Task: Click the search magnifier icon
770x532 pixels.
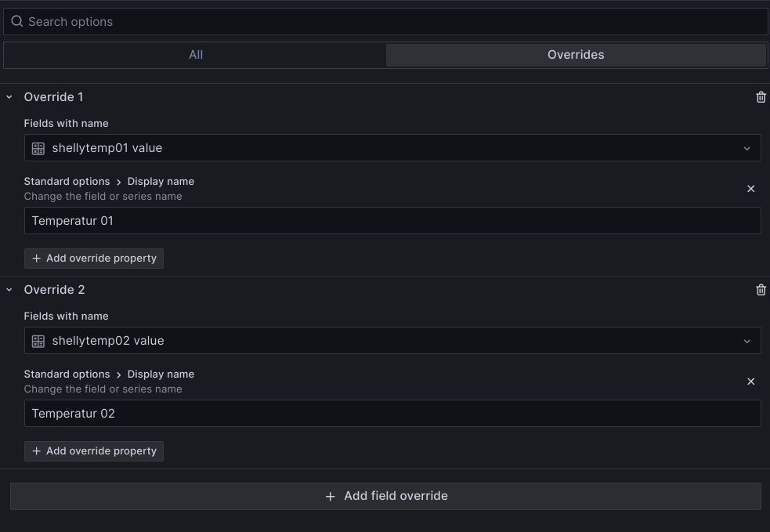Action: [x=16, y=21]
